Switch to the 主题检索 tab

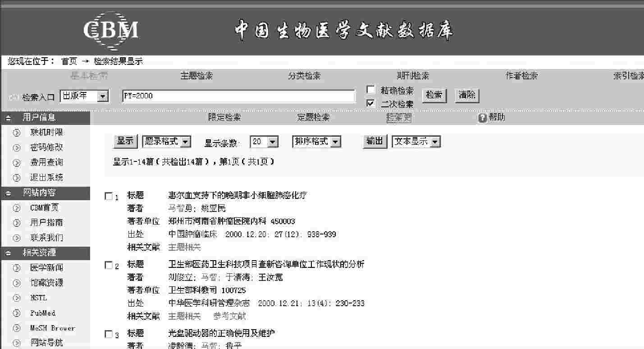pos(196,76)
